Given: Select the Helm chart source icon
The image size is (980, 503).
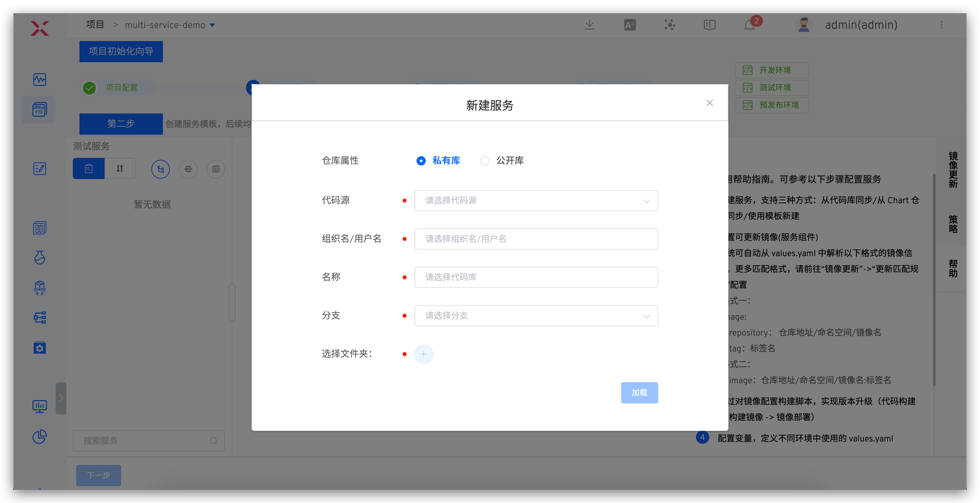Looking at the screenshot, I should (x=188, y=169).
